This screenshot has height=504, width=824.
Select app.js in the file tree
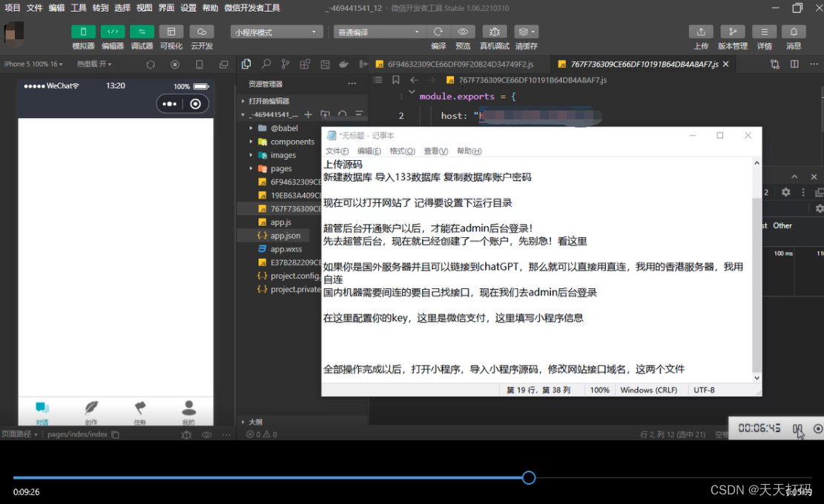click(280, 222)
